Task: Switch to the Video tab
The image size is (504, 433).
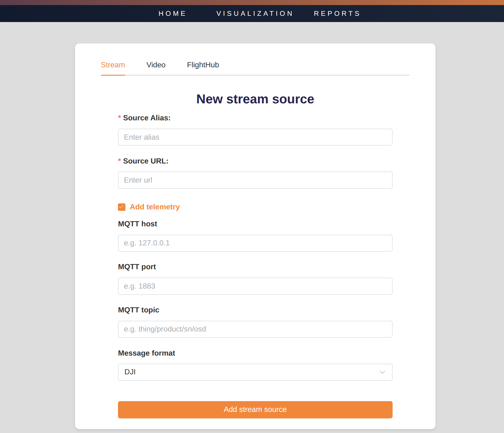Action: (156, 65)
